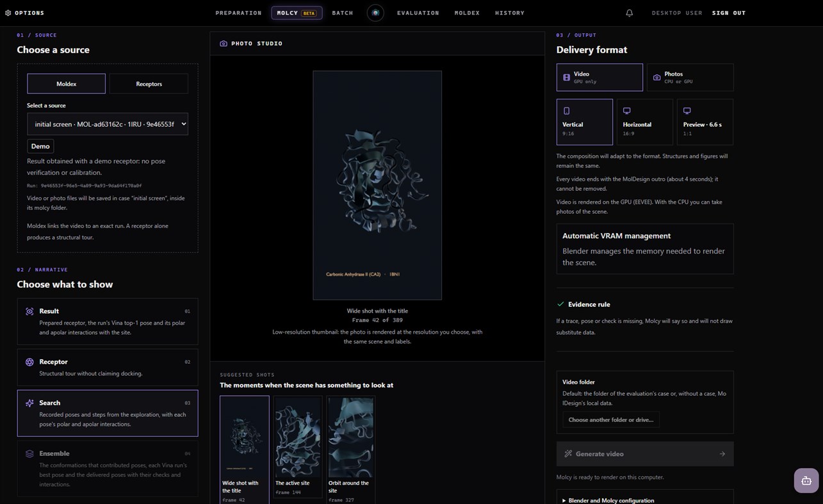Click the Horizontal monitor icon
Screen dimensions: 823x504
626,111
